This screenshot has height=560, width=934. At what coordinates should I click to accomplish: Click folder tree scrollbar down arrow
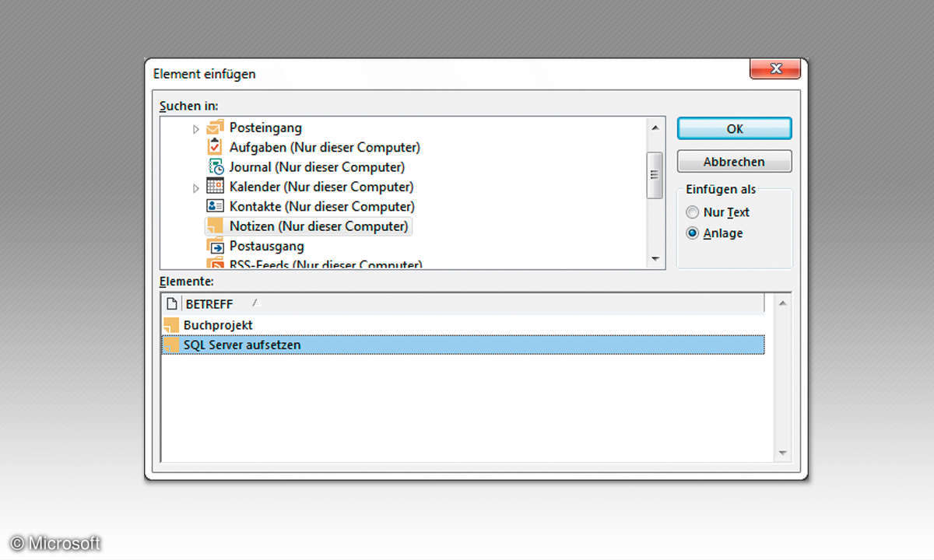655,259
